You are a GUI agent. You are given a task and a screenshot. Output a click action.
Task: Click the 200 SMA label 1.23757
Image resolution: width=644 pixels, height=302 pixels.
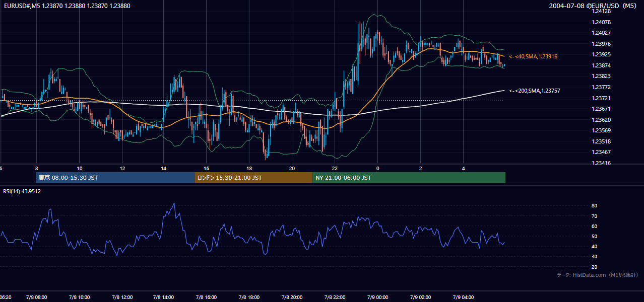click(535, 91)
